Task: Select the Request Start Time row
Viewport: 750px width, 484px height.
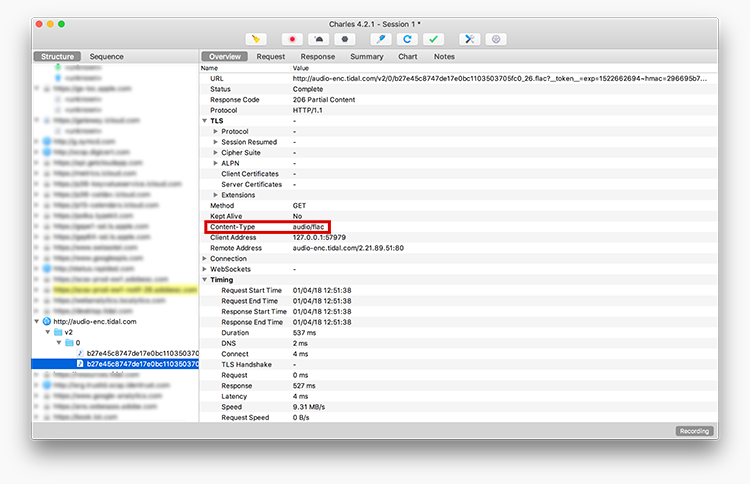Action: [459, 290]
